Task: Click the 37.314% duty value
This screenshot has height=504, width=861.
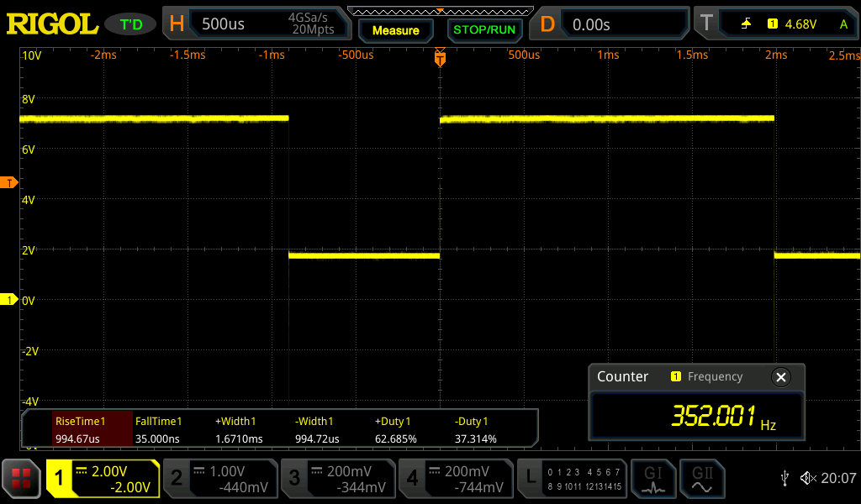Action: point(476,438)
